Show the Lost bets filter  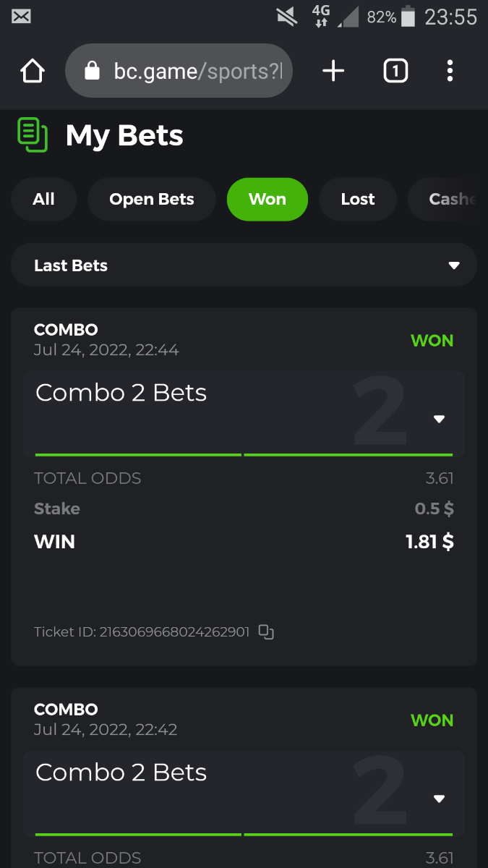(x=358, y=199)
